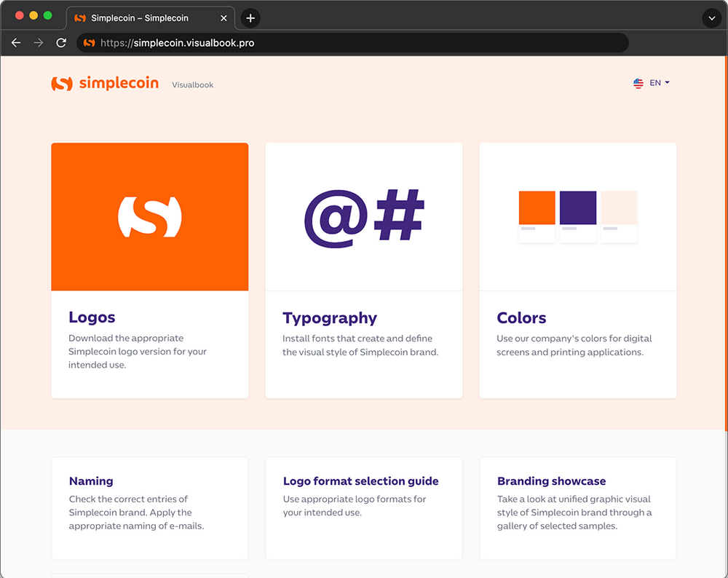Open the Typography @# thumbnail
Image resolution: width=728 pixels, height=578 pixels.
[364, 217]
